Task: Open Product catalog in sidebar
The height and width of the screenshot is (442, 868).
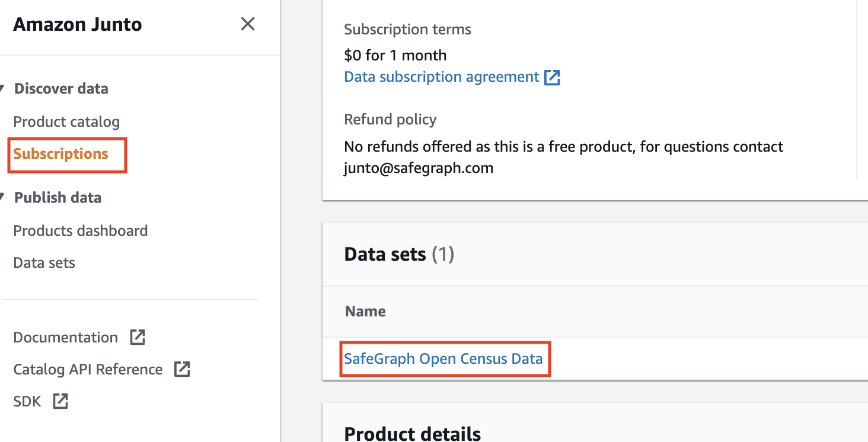Action: pyautogui.click(x=66, y=122)
